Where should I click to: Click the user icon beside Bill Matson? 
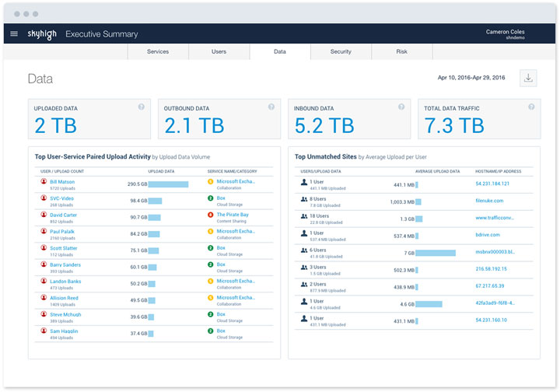pos(44,181)
